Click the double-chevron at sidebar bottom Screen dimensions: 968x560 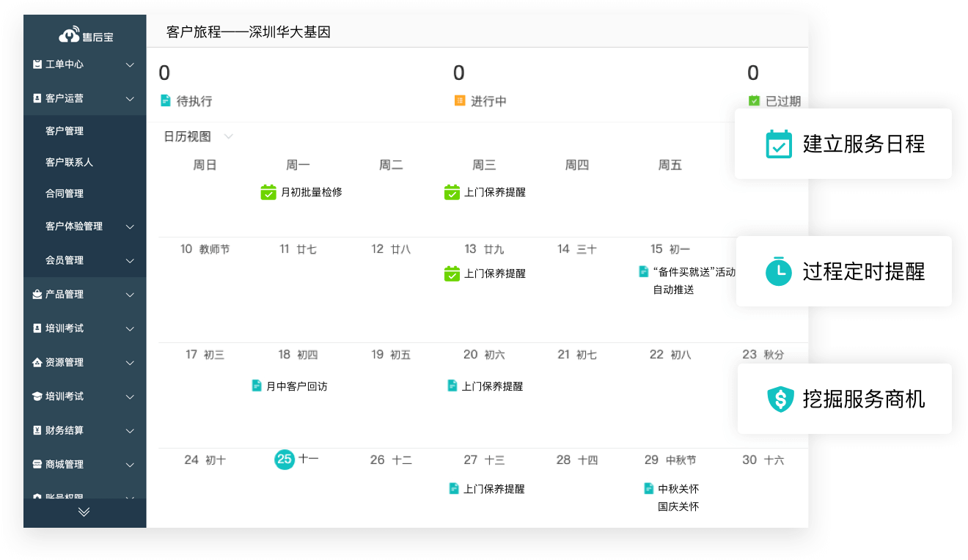[x=84, y=512]
